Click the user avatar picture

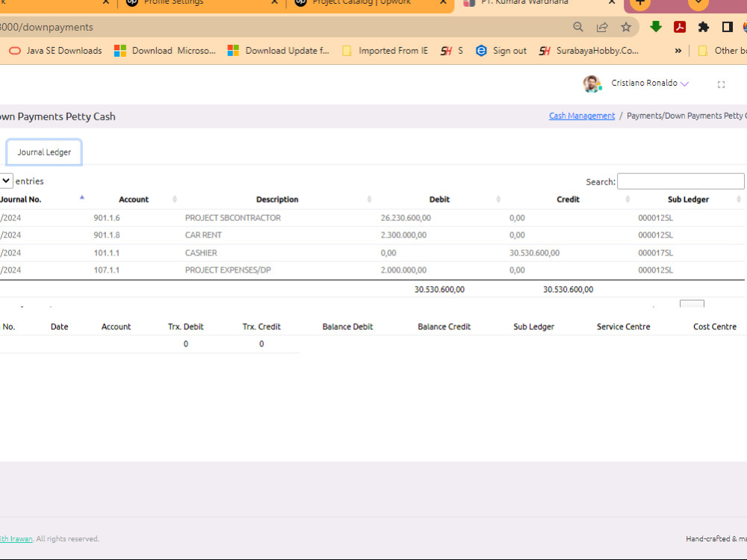coord(592,84)
